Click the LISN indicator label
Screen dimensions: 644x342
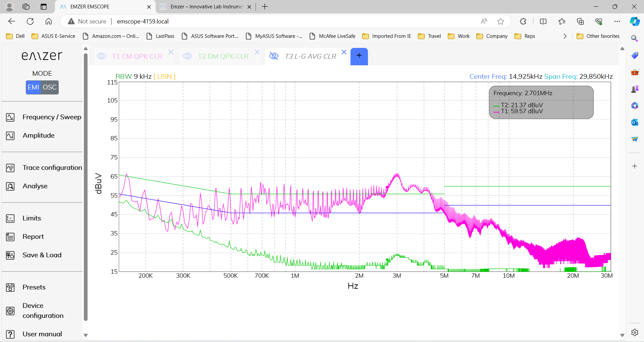pyautogui.click(x=164, y=77)
